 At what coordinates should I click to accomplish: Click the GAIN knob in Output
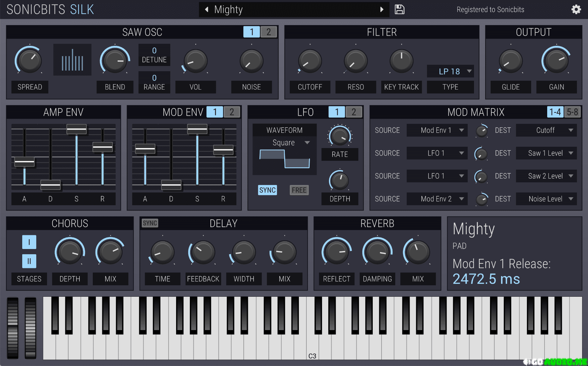[556, 60]
